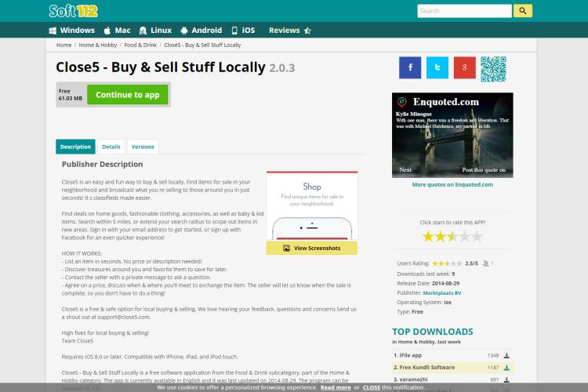Open iFile app in top downloads

410,355
